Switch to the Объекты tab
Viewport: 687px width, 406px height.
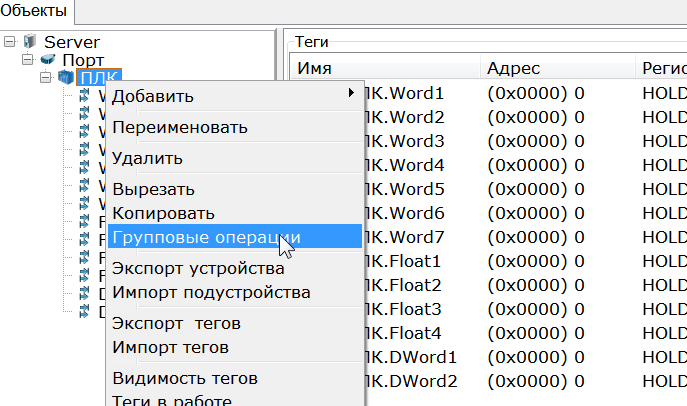pos(36,12)
